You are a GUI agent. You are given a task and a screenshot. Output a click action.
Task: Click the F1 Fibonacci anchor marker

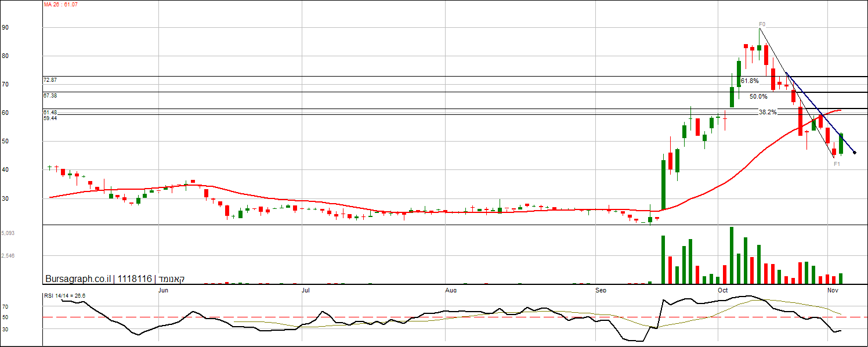[837, 164]
